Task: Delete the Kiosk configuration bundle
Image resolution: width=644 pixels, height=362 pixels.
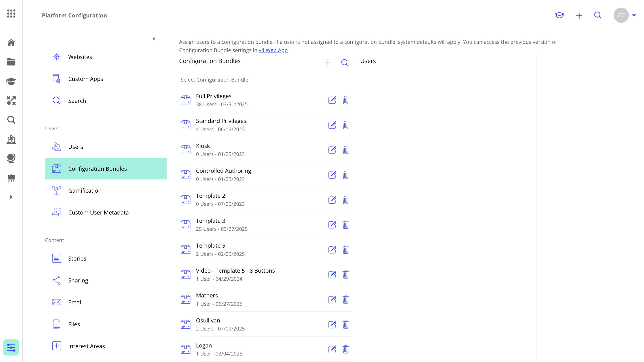Action: 345,150
